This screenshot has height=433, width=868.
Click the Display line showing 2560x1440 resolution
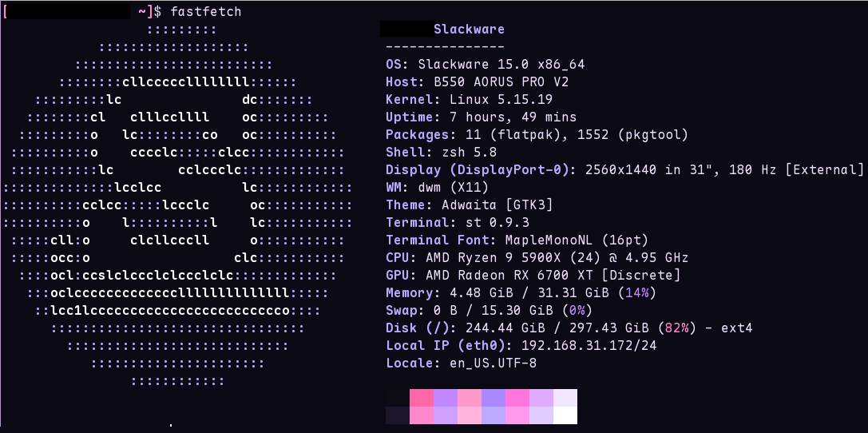(624, 169)
